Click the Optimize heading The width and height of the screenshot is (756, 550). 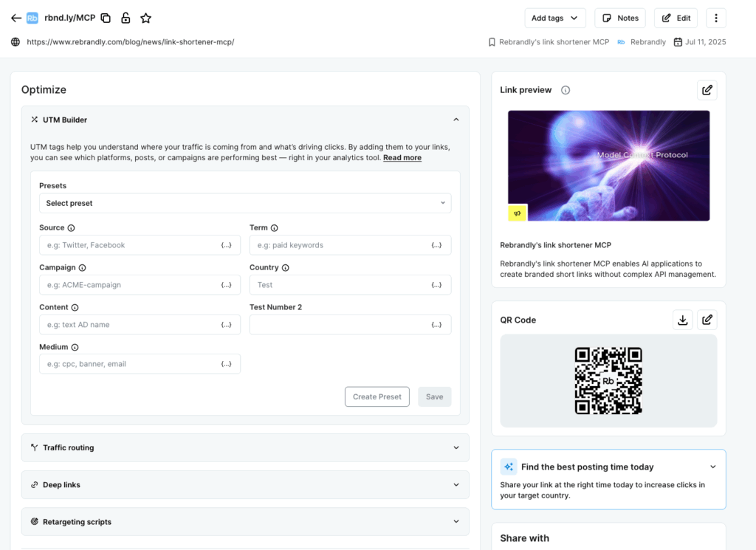(x=44, y=89)
